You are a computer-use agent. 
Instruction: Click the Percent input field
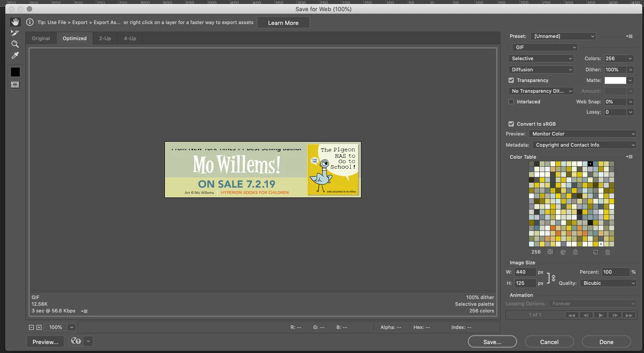pyautogui.click(x=615, y=272)
